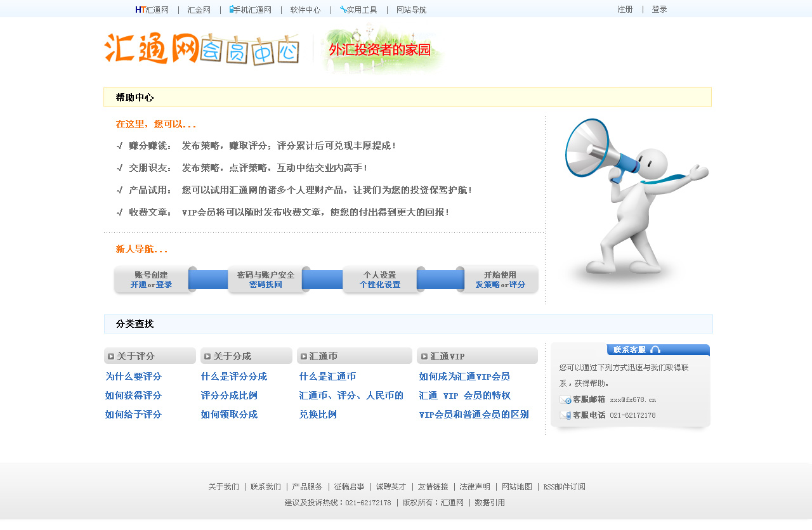The width and height of the screenshot is (812, 530).
Task: Click the headset icon next to 联系客服
Action: coord(655,349)
